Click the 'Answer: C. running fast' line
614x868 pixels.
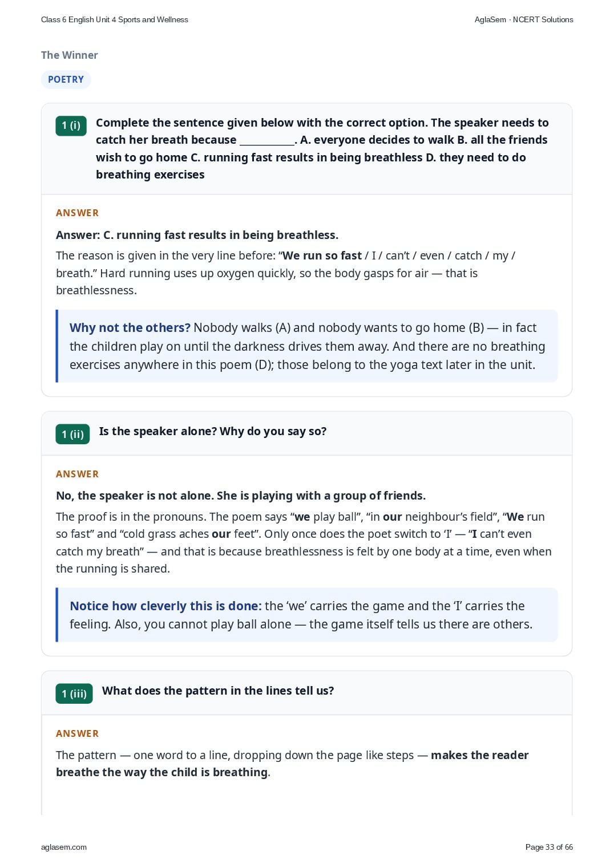pyautogui.click(x=197, y=235)
